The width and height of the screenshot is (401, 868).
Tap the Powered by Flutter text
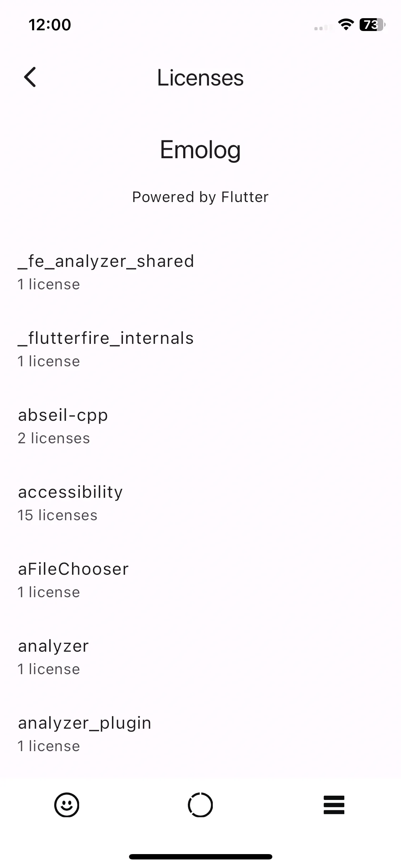tap(200, 197)
